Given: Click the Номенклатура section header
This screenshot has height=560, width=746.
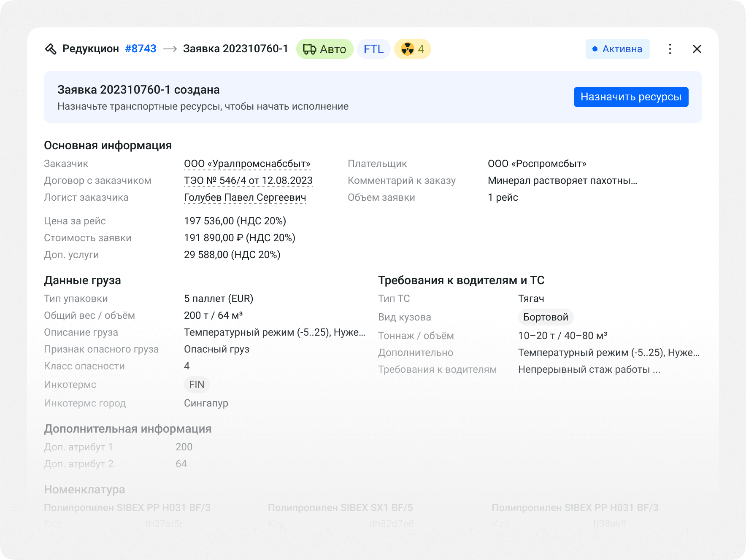Looking at the screenshot, I should coord(84,490).
